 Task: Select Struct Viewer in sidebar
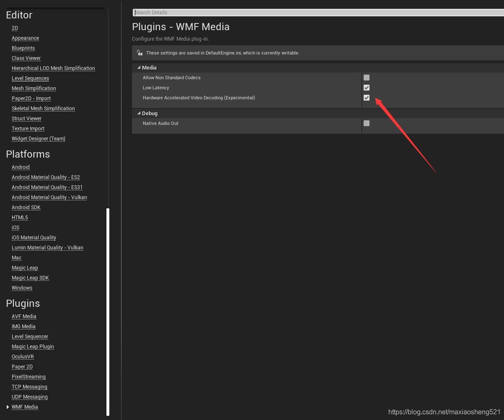[x=26, y=119]
